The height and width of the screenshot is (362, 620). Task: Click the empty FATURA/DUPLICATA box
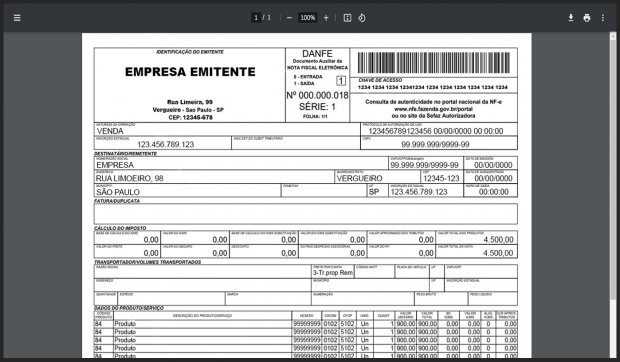tap(306, 214)
